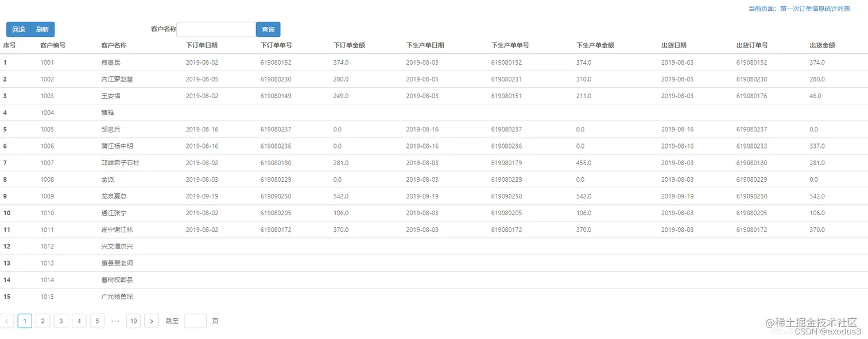Click the 出货日期 column header
The height and width of the screenshot is (339, 868).
coord(674,45)
